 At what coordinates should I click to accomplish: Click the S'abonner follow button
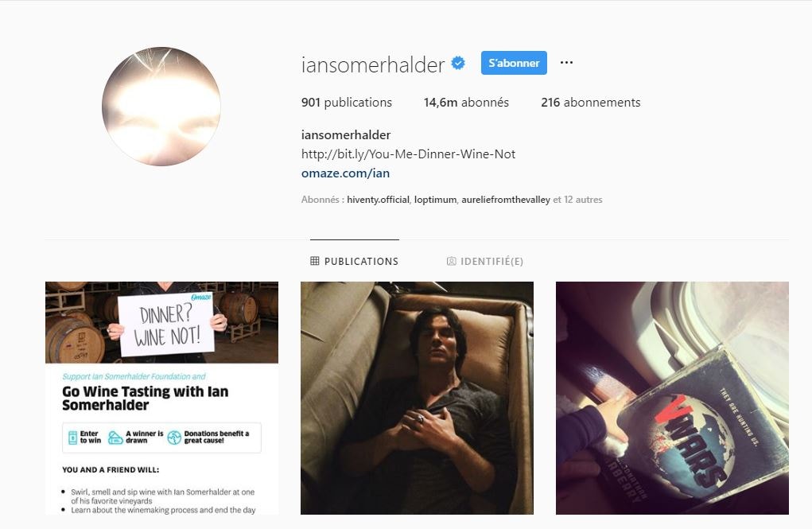[x=514, y=63]
